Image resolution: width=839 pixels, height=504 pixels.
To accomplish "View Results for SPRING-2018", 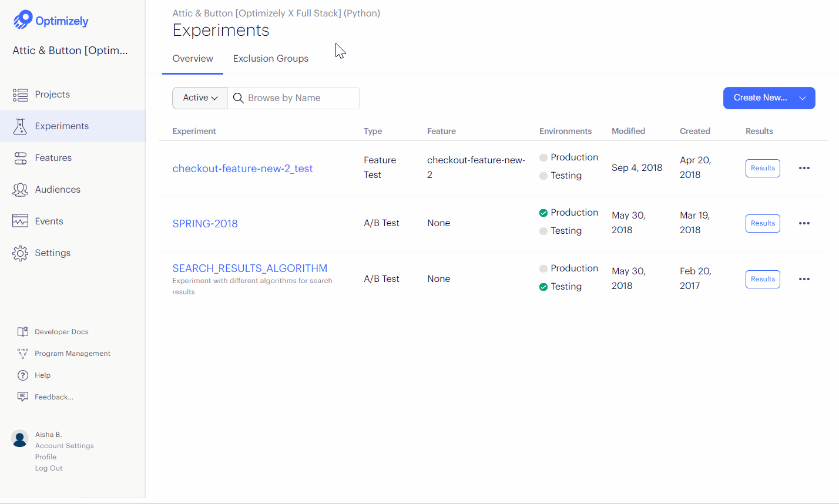I will [x=763, y=223].
